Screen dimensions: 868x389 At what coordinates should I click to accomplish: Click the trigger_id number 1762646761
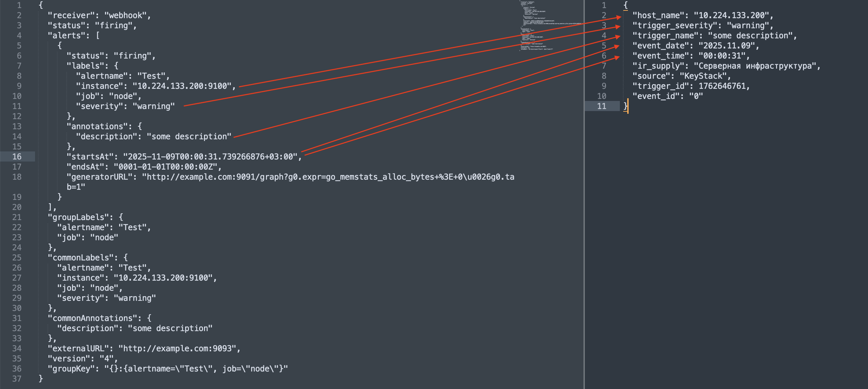(x=722, y=86)
